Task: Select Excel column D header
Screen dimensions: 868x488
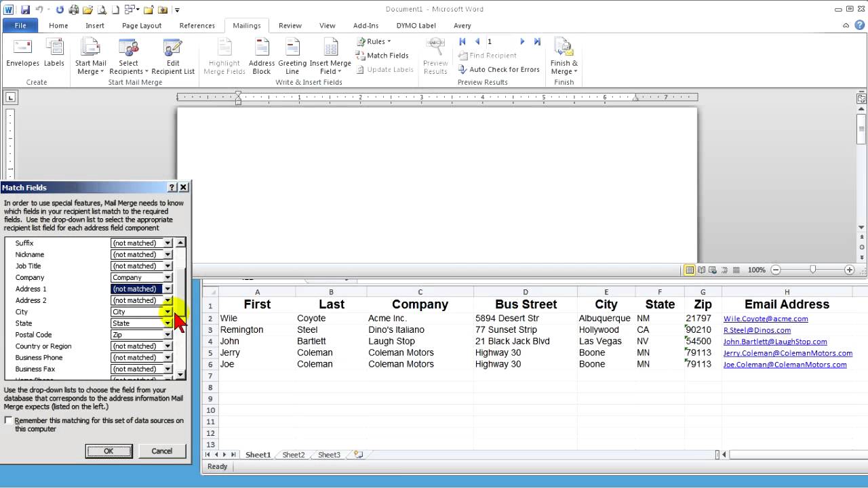Action: [x=526, y=292]
